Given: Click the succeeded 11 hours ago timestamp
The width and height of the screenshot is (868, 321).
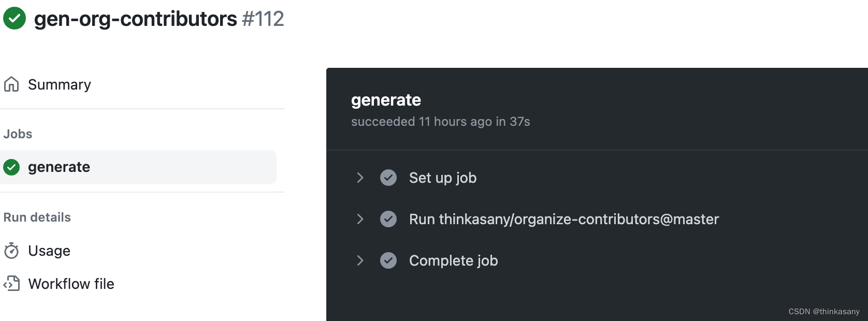Looking at the screenshot, I should (440, 122).
